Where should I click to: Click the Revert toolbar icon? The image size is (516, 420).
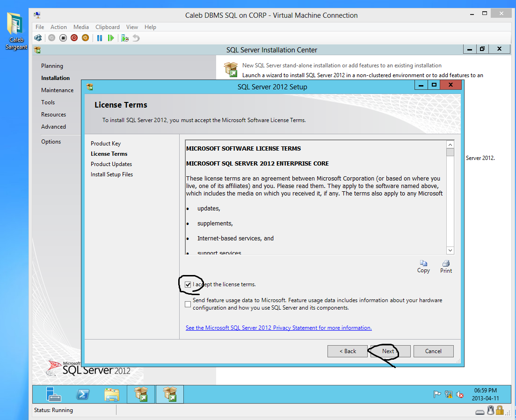(x=136, y=38)
